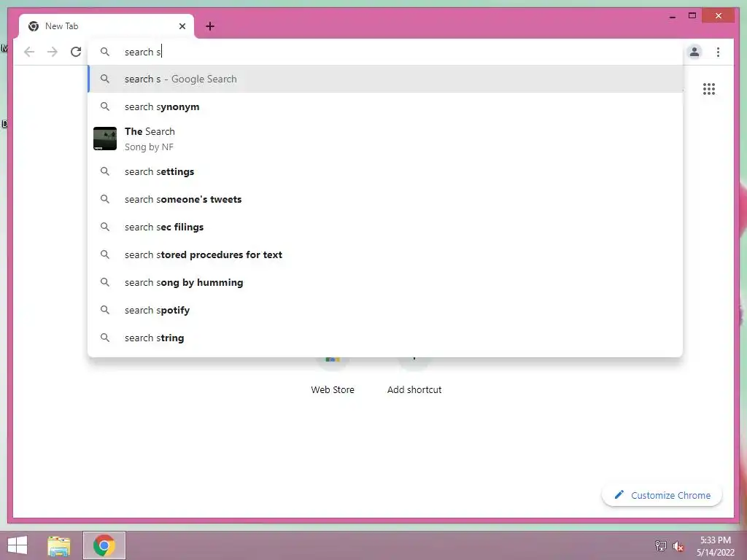The width and height of the screenshot is (747, 560).
Task: Open a new tab with plus button
Action: 210,26
